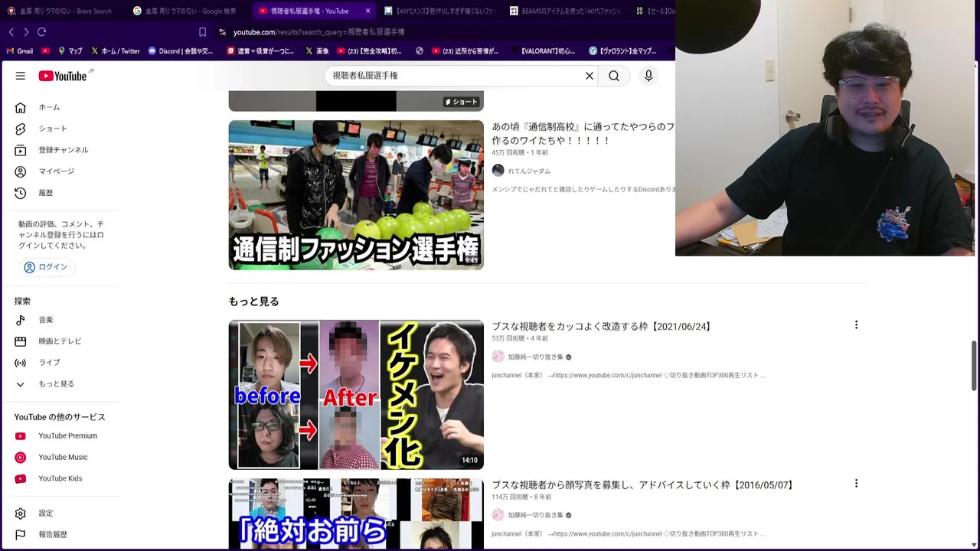This screenshot has height=551, width=980.
Task: Open the ショート thumbnail at the top
Action: pyautogui.click(x=356, y=101)
